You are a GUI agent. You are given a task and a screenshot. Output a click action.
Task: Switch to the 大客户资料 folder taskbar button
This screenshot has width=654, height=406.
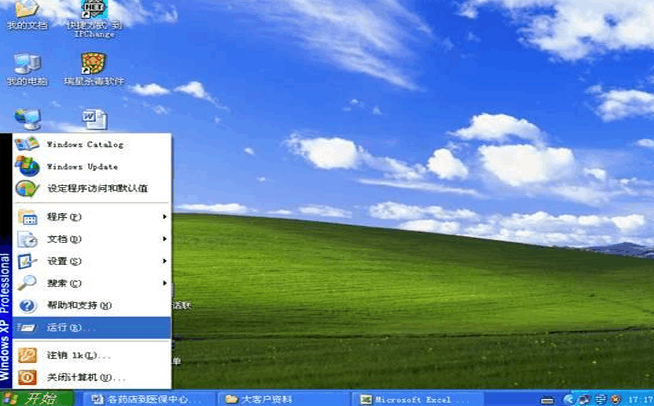point(284,399)
